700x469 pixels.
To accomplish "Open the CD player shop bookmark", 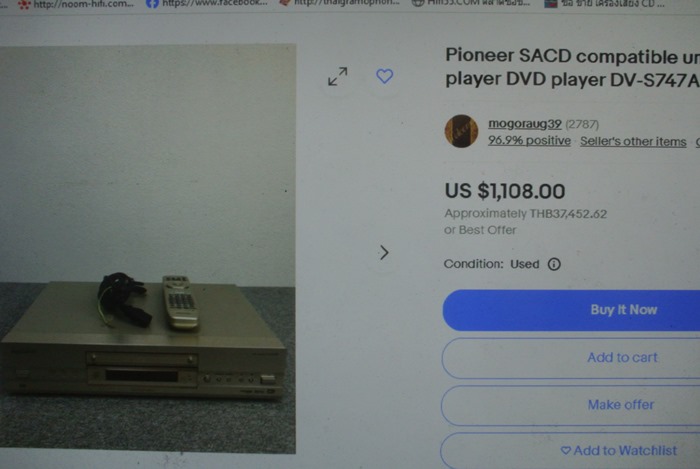I will (604, 4).
